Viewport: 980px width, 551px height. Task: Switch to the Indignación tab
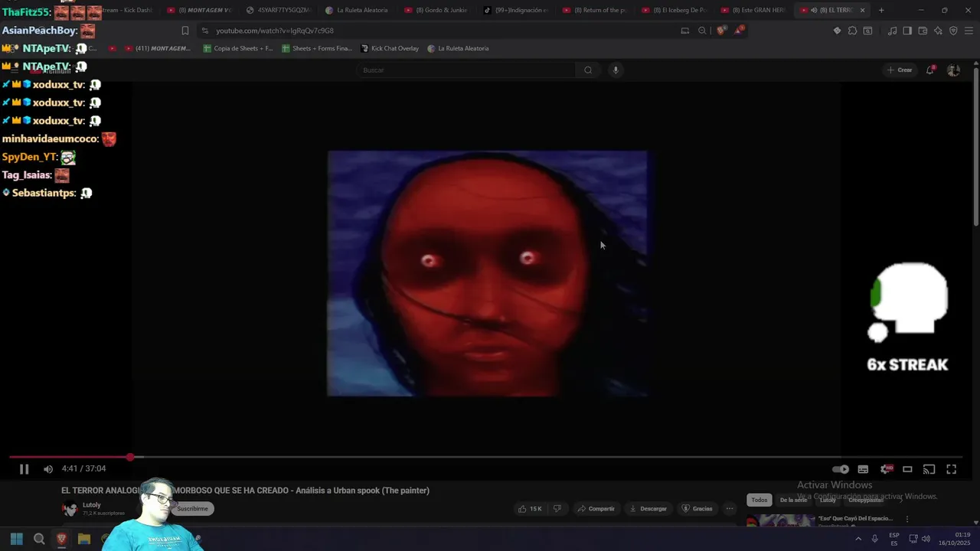click(517, 10)
